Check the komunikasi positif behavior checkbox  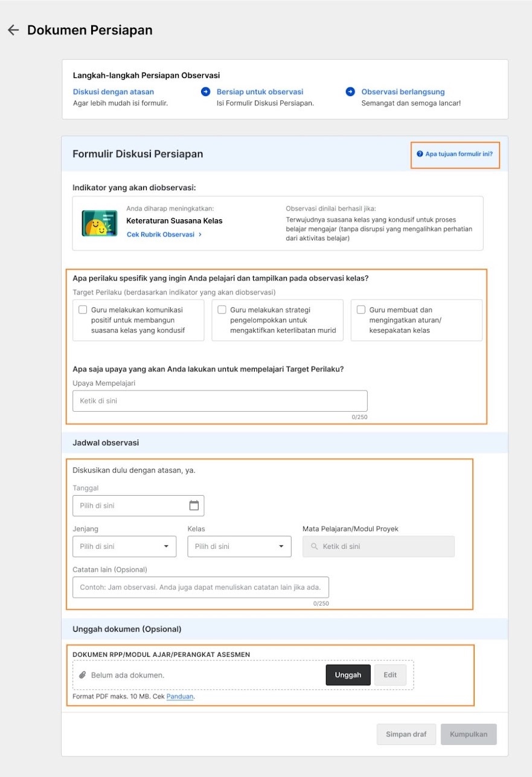pos(83,310)
